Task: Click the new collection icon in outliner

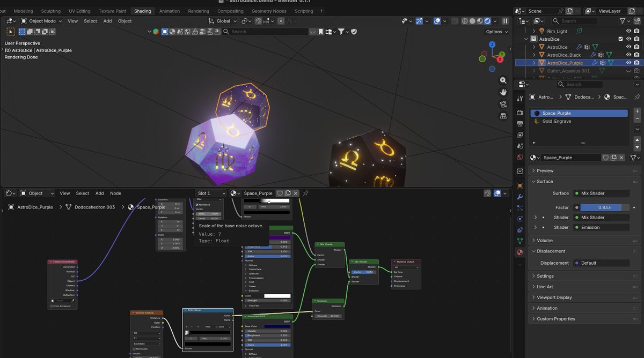Action: point(636,21)
